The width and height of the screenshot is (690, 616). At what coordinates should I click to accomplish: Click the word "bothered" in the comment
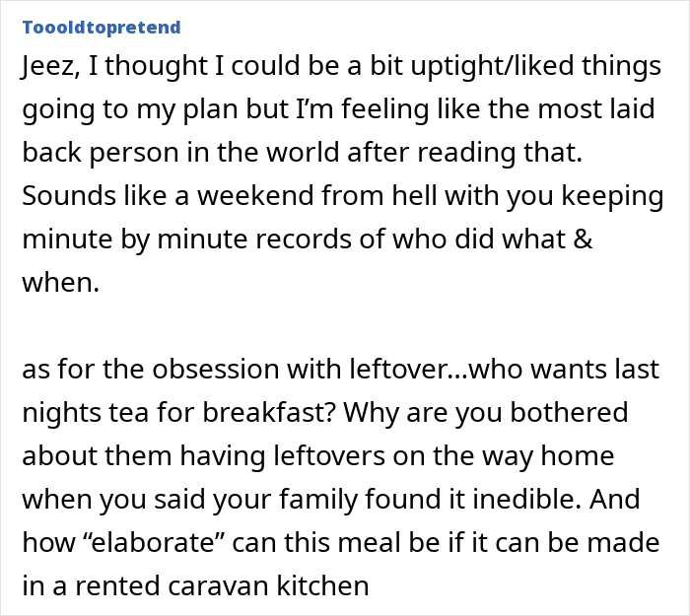[x=569, y=412]
